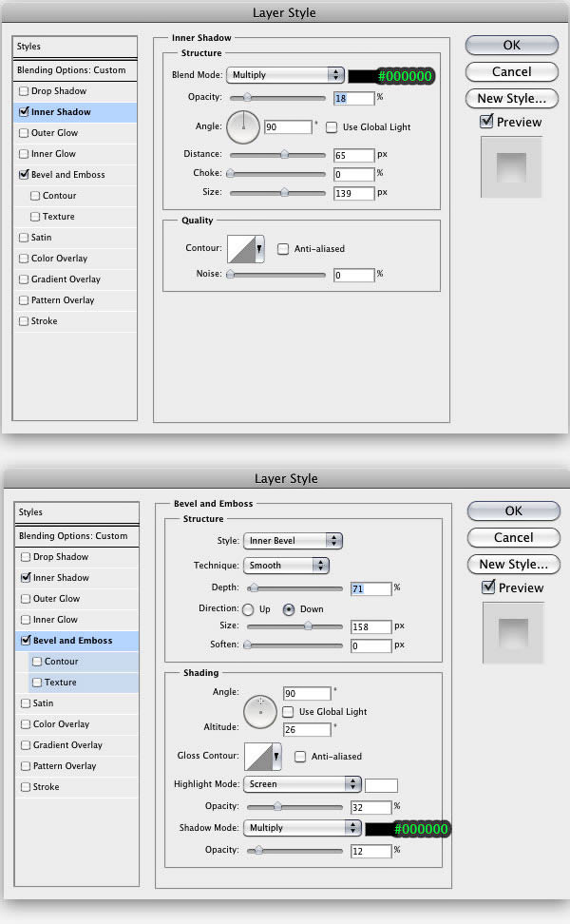Click the Distance slider in Inner Shadow

(276, 154)
